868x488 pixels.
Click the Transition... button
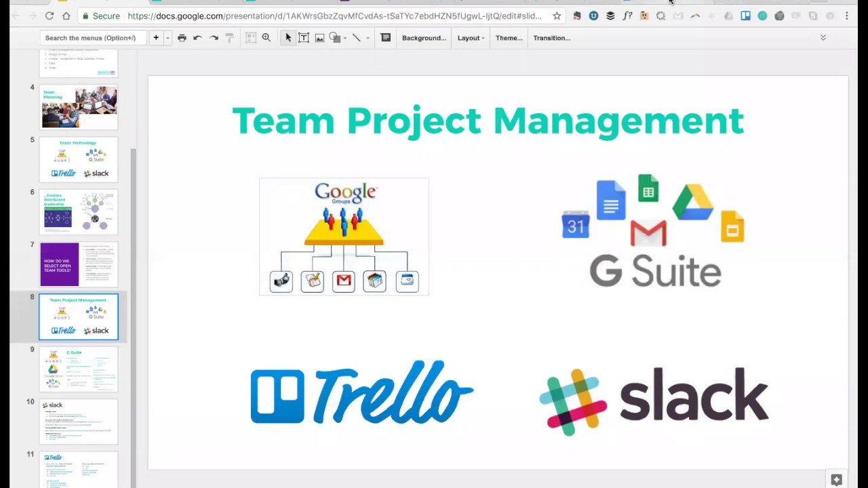551,38
